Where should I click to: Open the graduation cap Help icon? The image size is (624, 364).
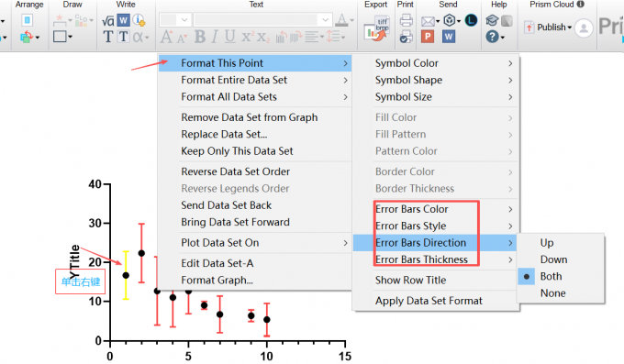click(492, 20)
